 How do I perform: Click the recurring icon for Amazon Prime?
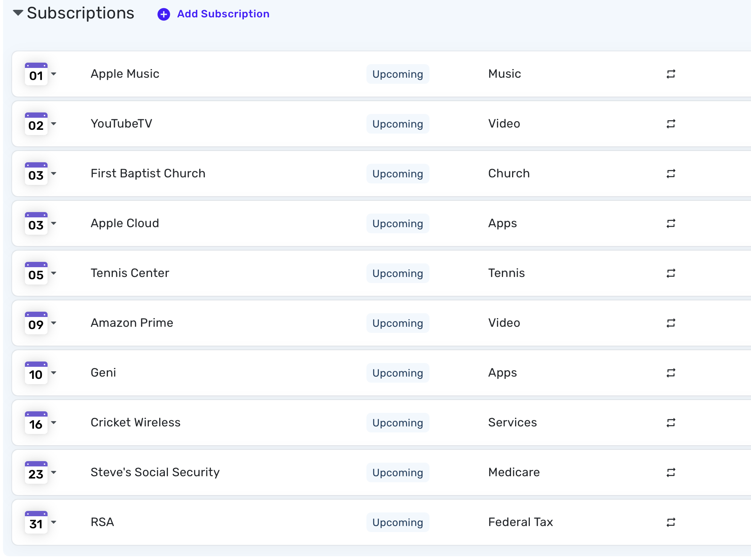coord(671,323)
